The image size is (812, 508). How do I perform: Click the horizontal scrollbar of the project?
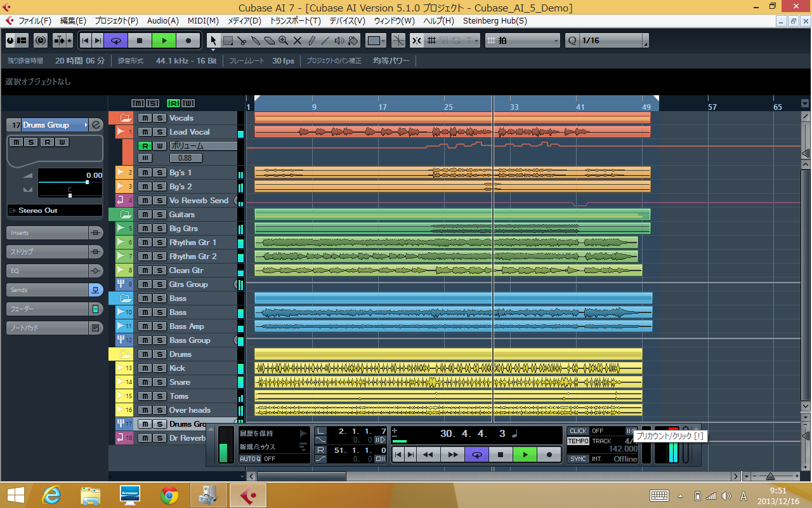(301, 476)
